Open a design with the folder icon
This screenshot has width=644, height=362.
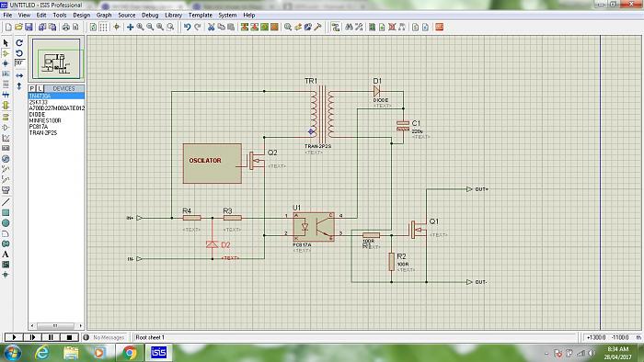tap(18, 27)
